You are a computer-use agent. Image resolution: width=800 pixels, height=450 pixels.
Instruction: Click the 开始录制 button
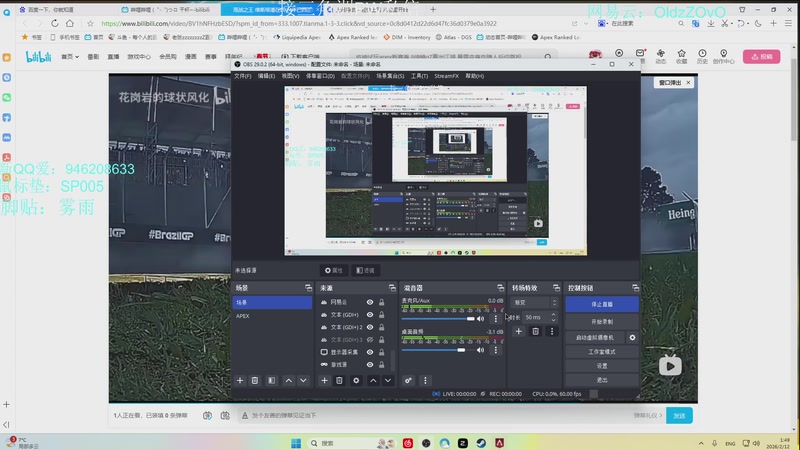click(x=602, y=321)
